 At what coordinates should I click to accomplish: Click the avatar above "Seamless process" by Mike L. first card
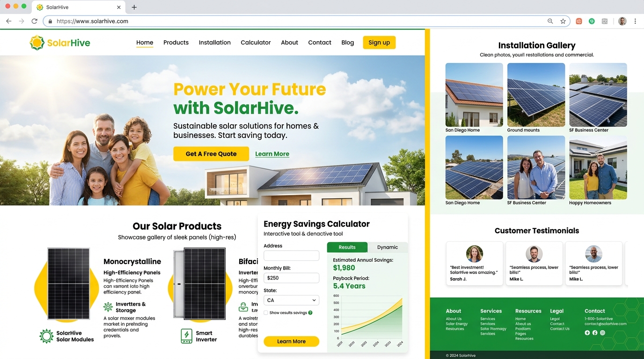tap(534, 254)
